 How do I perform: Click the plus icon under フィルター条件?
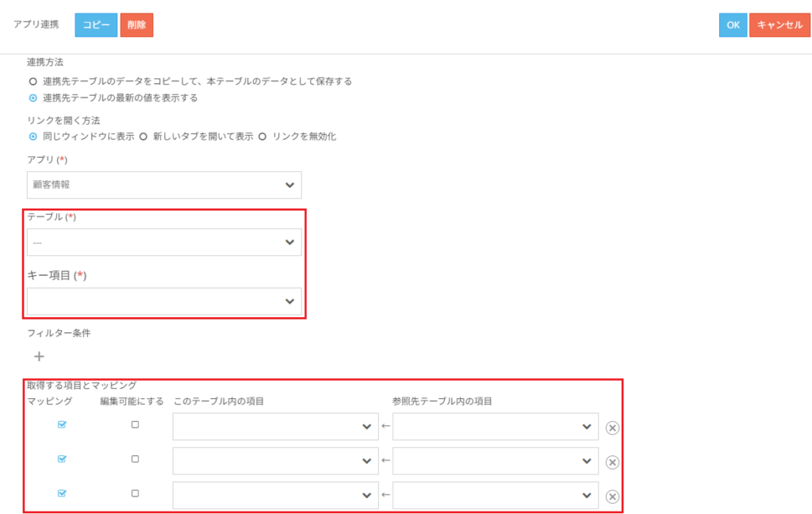coord(39,356)
